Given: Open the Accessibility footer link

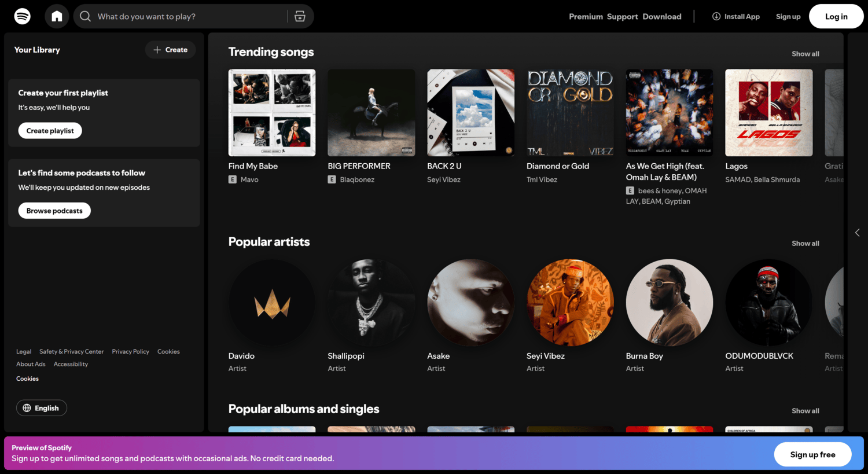Looking at the screenshot, I should coord(71,365).
